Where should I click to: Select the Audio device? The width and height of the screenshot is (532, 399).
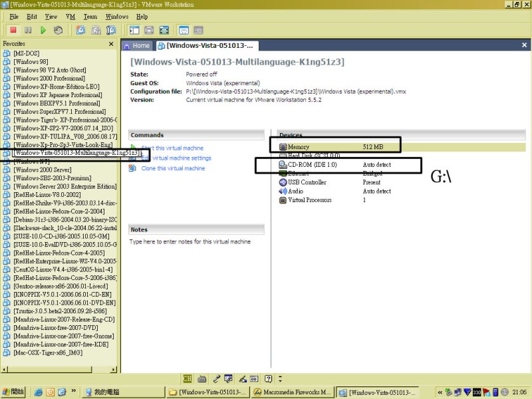click(402, 191)
